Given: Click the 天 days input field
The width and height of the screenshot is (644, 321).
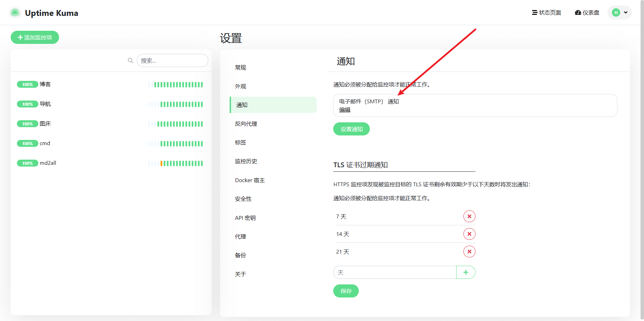Looking at the screenshot, I should (394, 272).
